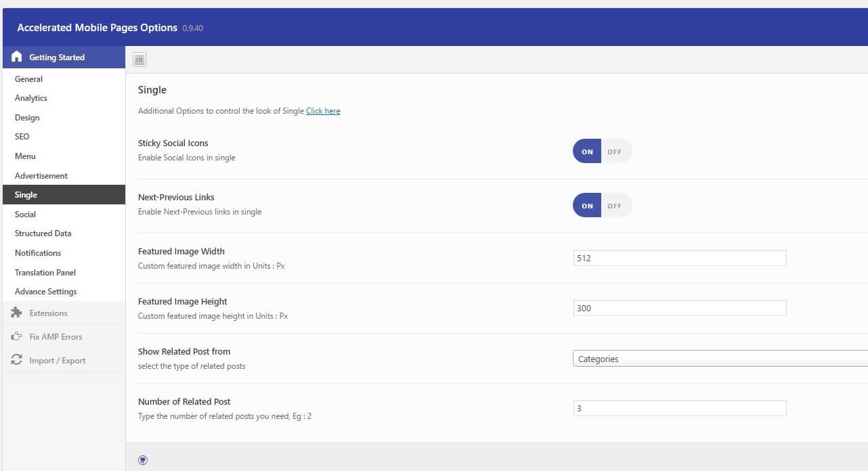Open the Social settings tab
This screenshot has height=471, width=868.
coord(64,214)
